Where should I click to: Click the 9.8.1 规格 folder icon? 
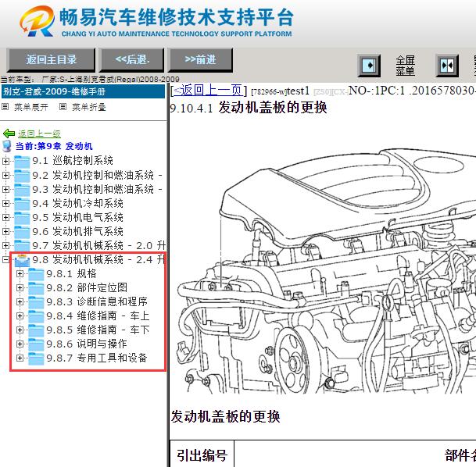[36, 274]
